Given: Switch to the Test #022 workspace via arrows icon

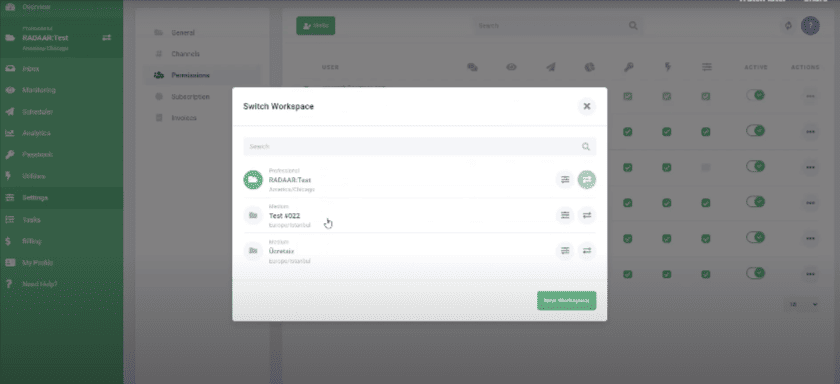Looking at the screenshot, I should point(587,215).
